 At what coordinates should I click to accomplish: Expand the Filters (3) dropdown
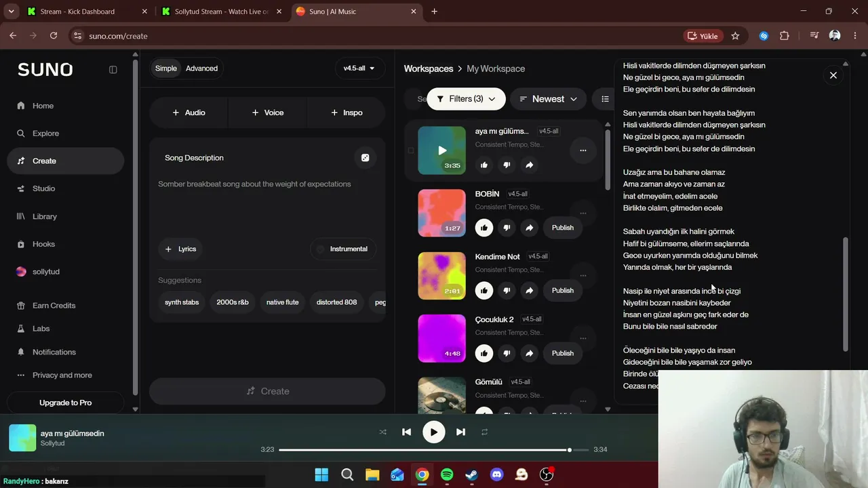[467, 99]
